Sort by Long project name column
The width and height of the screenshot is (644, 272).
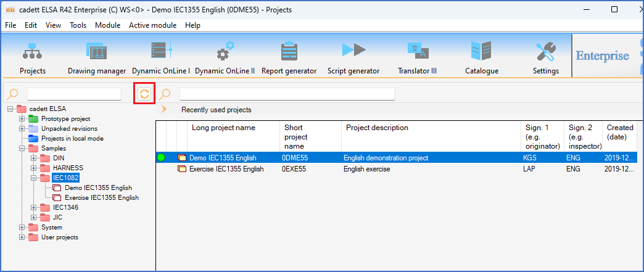233,136
